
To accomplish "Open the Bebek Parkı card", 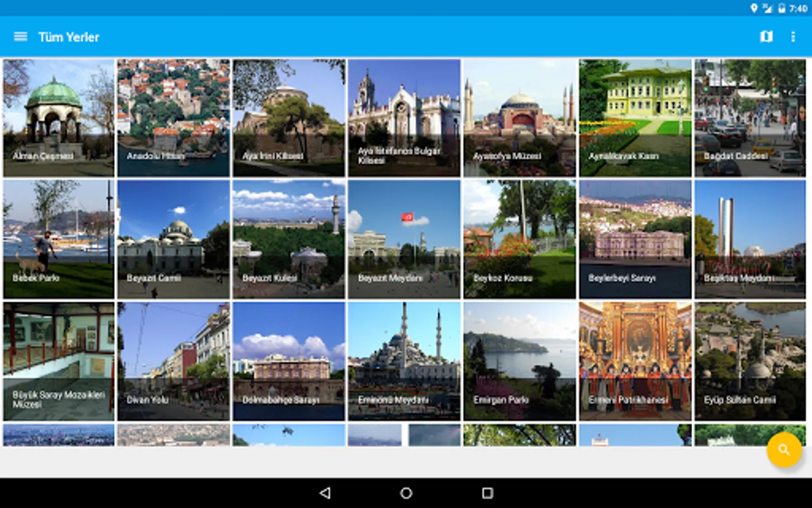I will (59, 239).
